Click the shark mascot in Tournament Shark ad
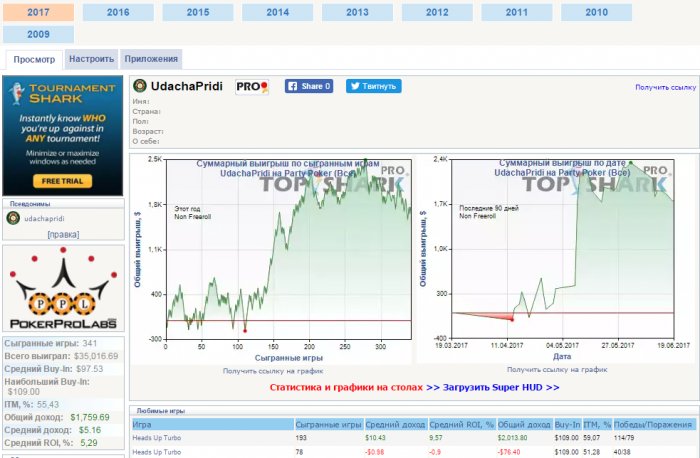The image size is (700, 458). click(17, 94)
